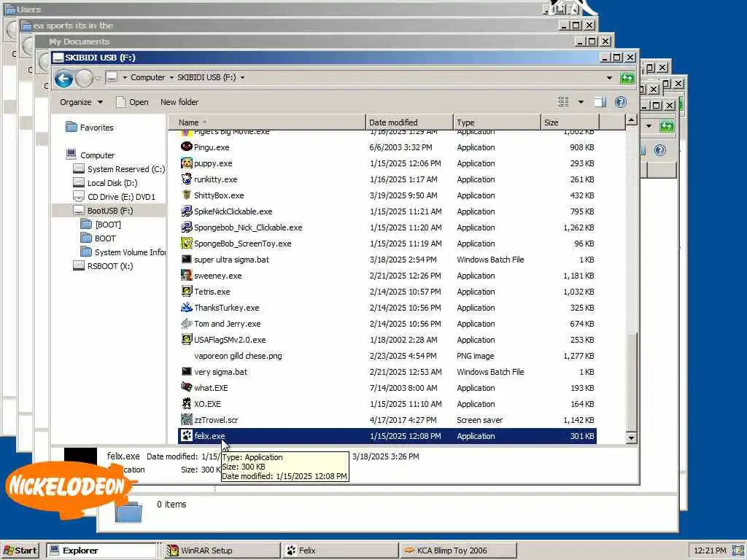The image size is (747, 560).
Task: Click the file list scroll up arrow
Action: 631,120
